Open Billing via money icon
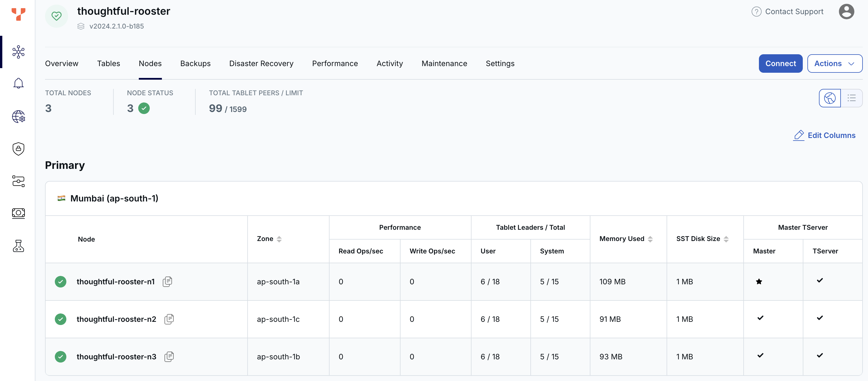The image size is (868, 381). [18, 213]
